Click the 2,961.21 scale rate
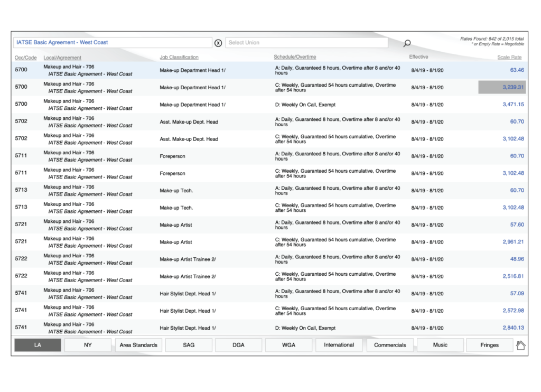 tap(513, 242)
